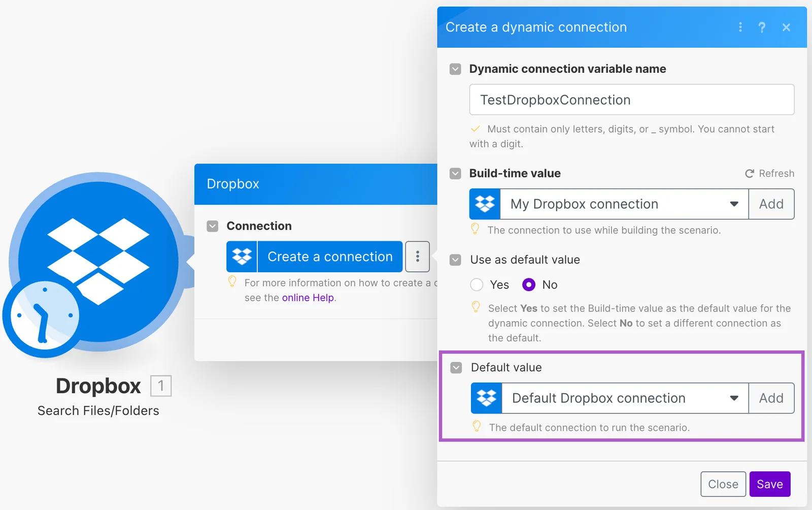Click lightbulb hint under Build-time value
812x510 pixels.
pos(475,229)
